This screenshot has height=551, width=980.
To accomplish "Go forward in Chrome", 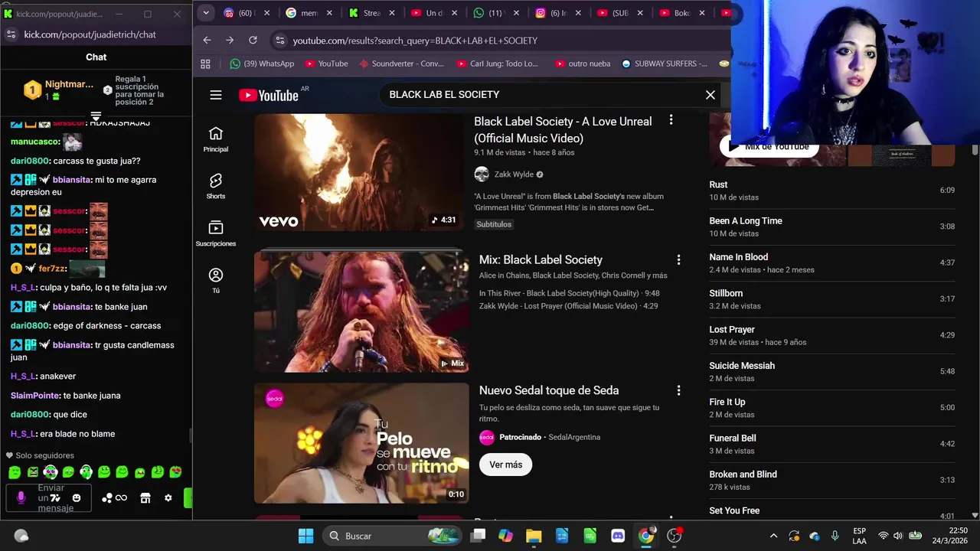I will pos(230,40).
